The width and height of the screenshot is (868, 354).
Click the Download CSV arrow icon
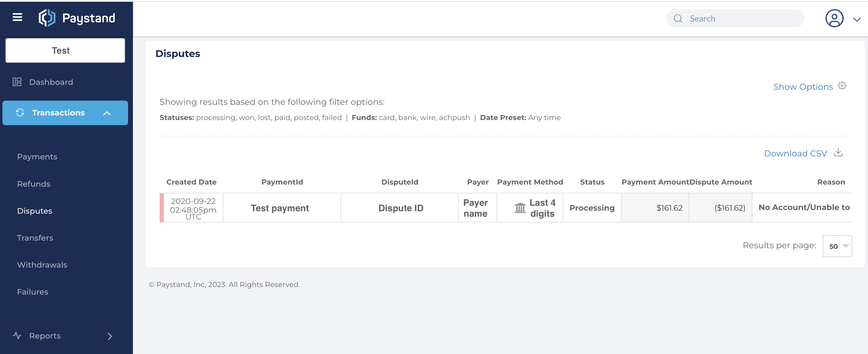[838, 152]
